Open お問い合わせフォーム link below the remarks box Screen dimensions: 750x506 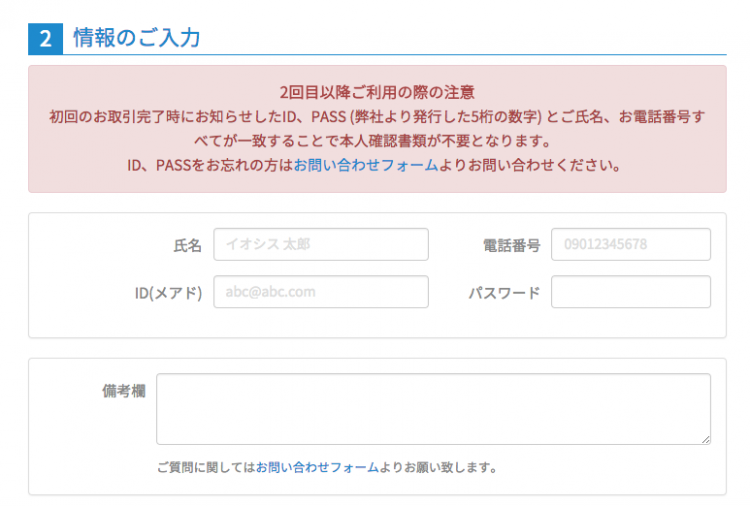coord(317,467)
